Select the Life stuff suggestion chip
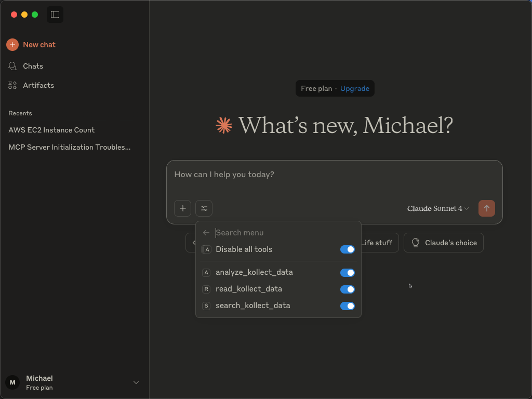532x399 pixels. [x=379, y=243]
